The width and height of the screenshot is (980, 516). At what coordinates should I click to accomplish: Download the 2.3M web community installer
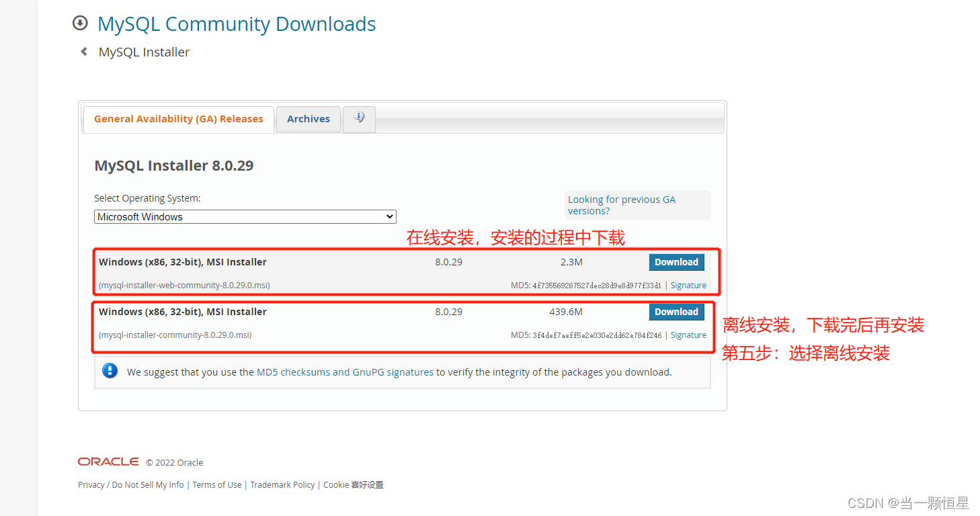tap(676, 262)
